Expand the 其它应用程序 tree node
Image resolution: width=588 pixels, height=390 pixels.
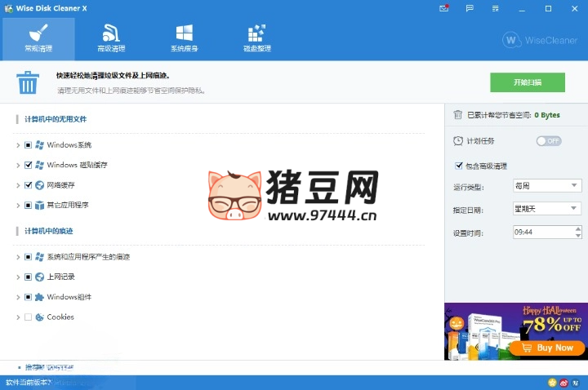pos(18,206)
